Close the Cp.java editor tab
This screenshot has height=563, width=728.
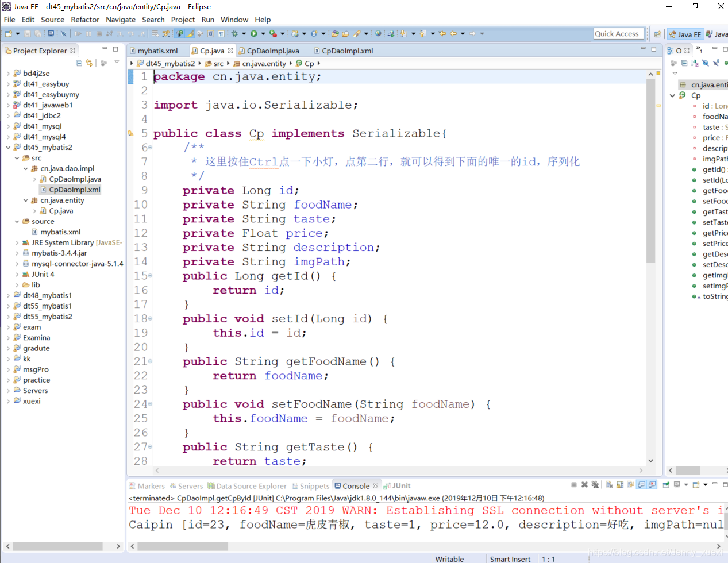pos(230,51)
